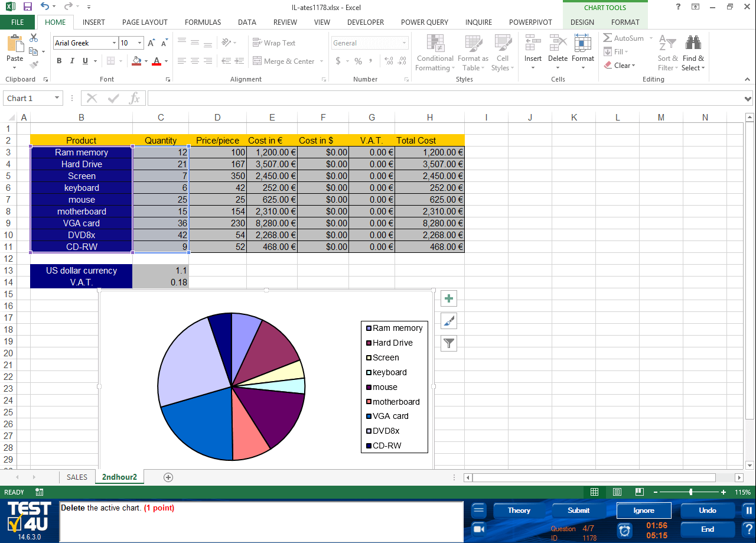Open Chart Filters funnel button

[x=449, y=343]
